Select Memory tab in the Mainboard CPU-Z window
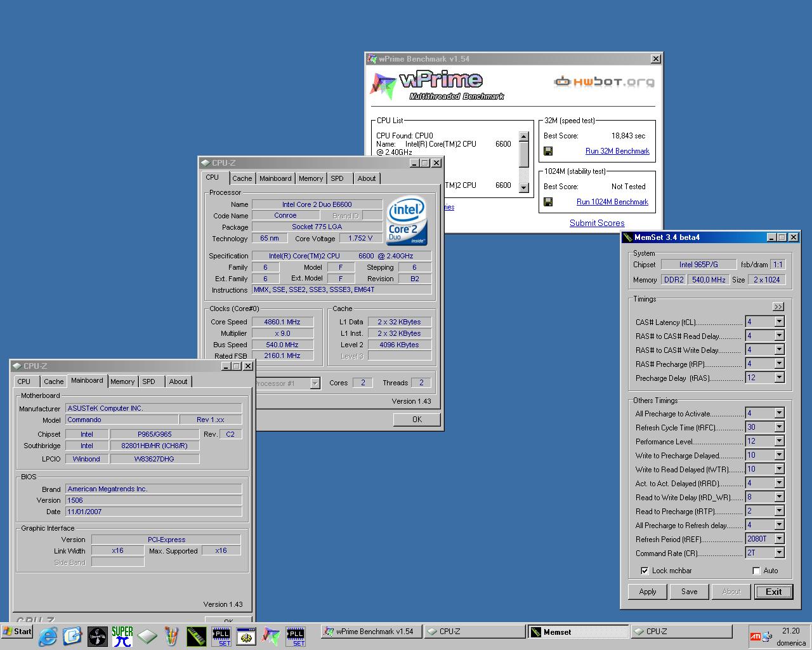812x650 pixels. tap(122, 381)
